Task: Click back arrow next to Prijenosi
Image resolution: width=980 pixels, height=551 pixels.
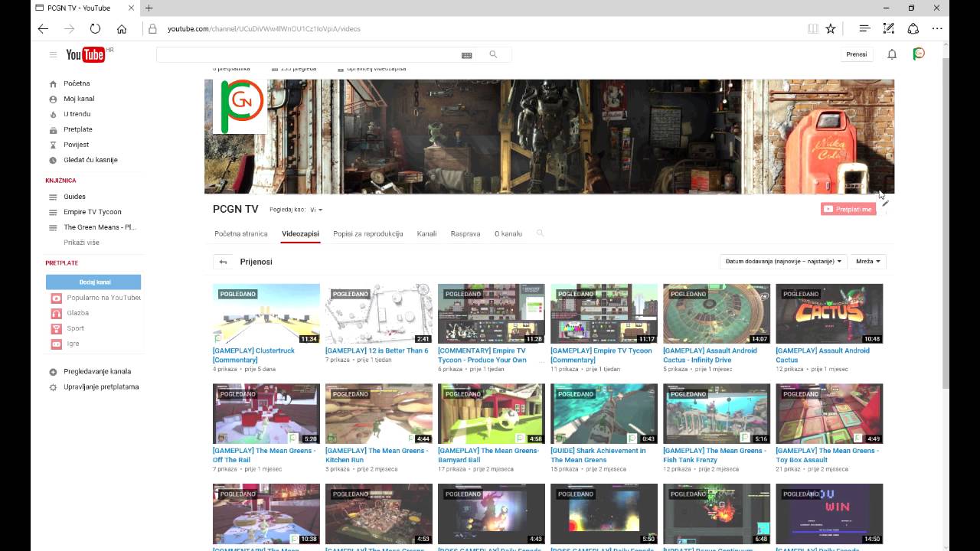Action: pyautogui.click(x=223, y=262)
